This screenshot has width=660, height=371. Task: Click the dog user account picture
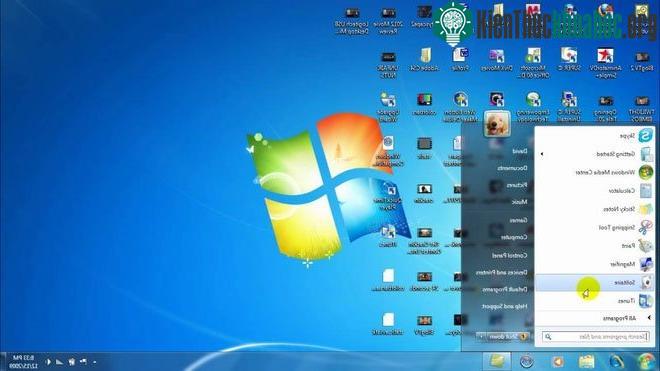(x=497, y=123)
